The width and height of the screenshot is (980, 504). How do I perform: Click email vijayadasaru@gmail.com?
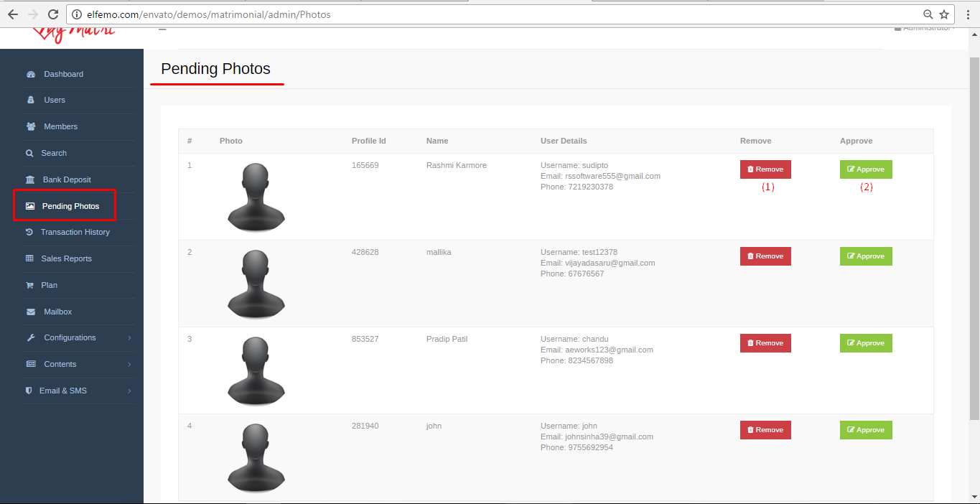point(610,263)
